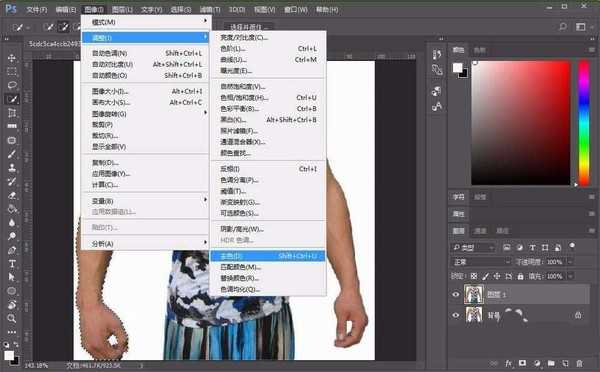The image size is (600, 372).
Task: Choose 去色(D) from the Adjustments submenu
Action: (x=268, y=256)
